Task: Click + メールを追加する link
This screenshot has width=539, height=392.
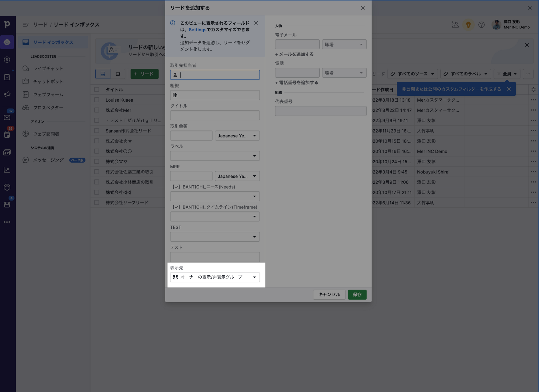Action: (294, 54)
